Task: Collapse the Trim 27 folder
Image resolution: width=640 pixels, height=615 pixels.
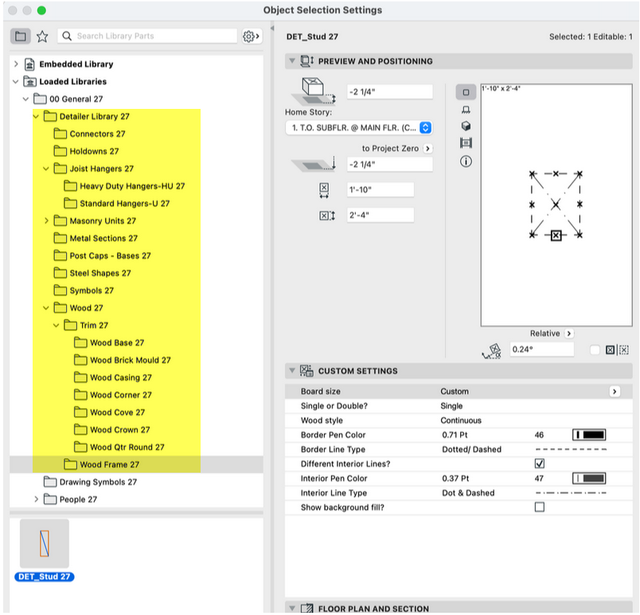Action: (56, 325)
